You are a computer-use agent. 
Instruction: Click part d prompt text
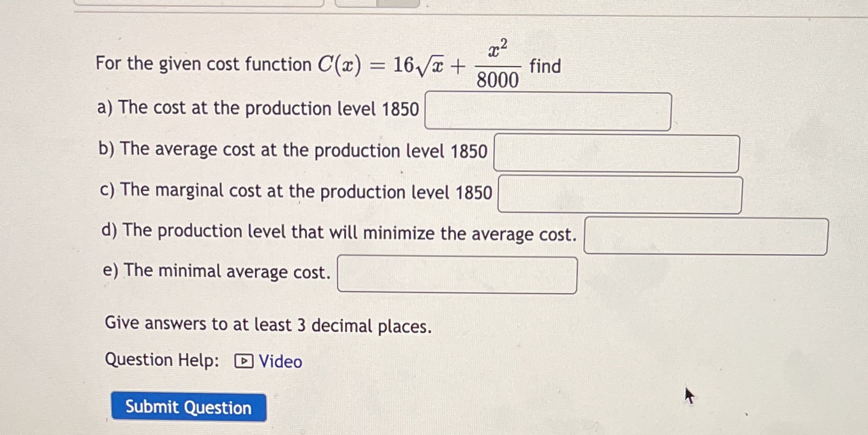[x=339, y=233]
